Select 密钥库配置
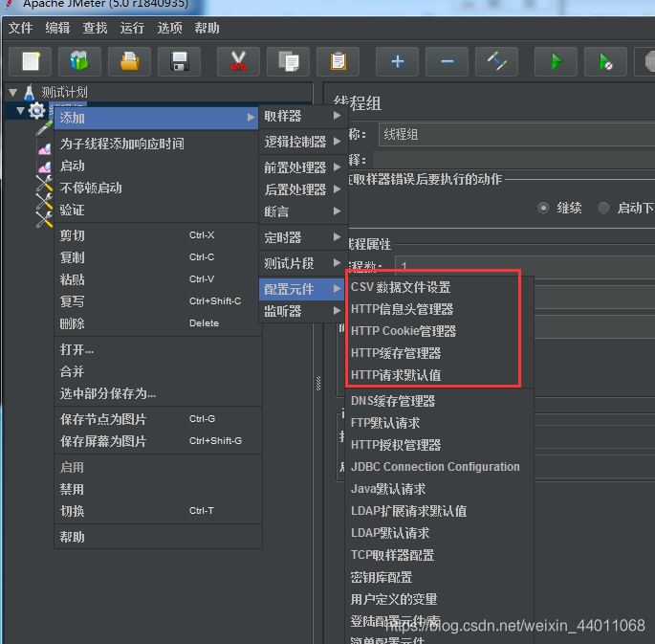The image size is (655, 644). click(440, 578)
